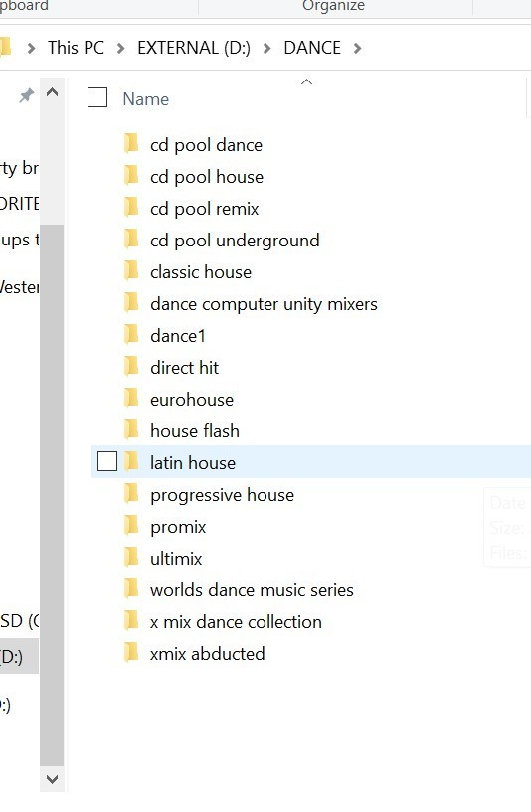Viewport: 531px width, 812px height.
Task: Click the promix folder icon
Action: coord(131,525)
